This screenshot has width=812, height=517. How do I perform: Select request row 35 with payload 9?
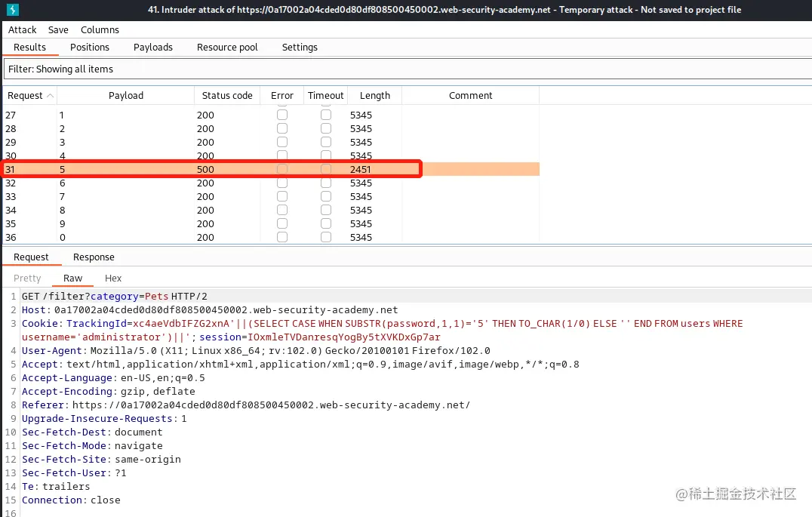(272, 224)
